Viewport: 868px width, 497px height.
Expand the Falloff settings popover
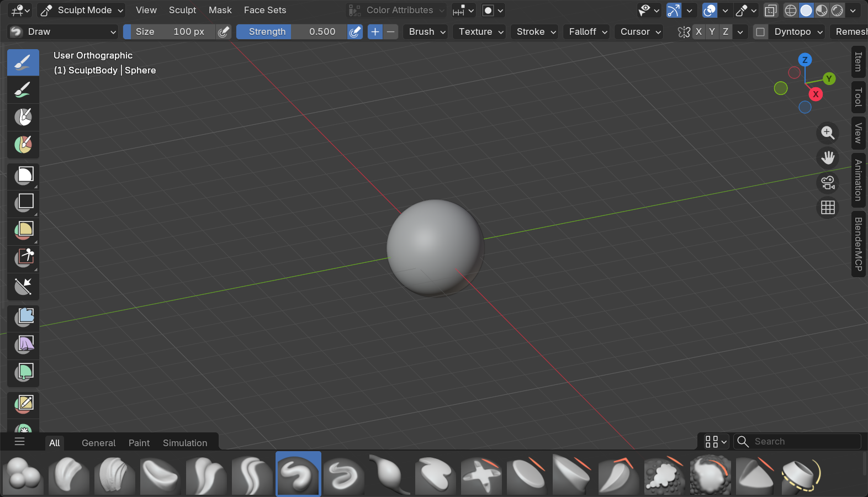[588, 32]
